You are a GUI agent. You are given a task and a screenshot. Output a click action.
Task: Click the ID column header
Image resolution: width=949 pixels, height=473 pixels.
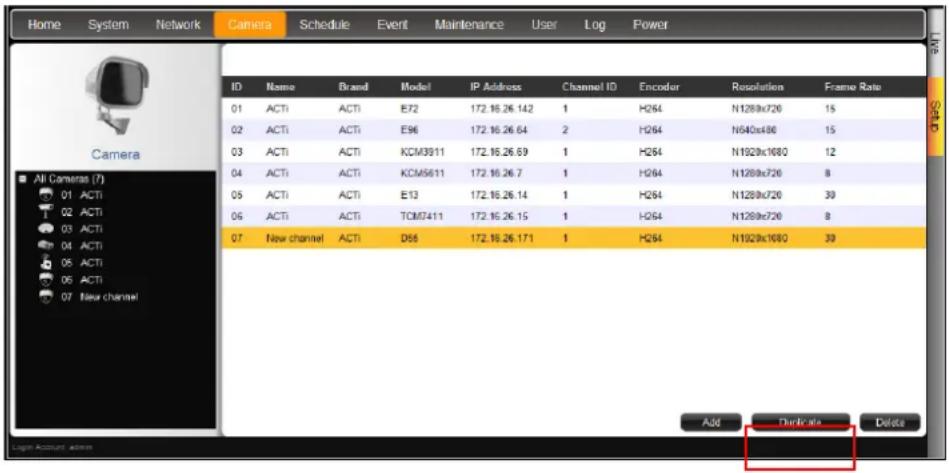pos(237,87)
